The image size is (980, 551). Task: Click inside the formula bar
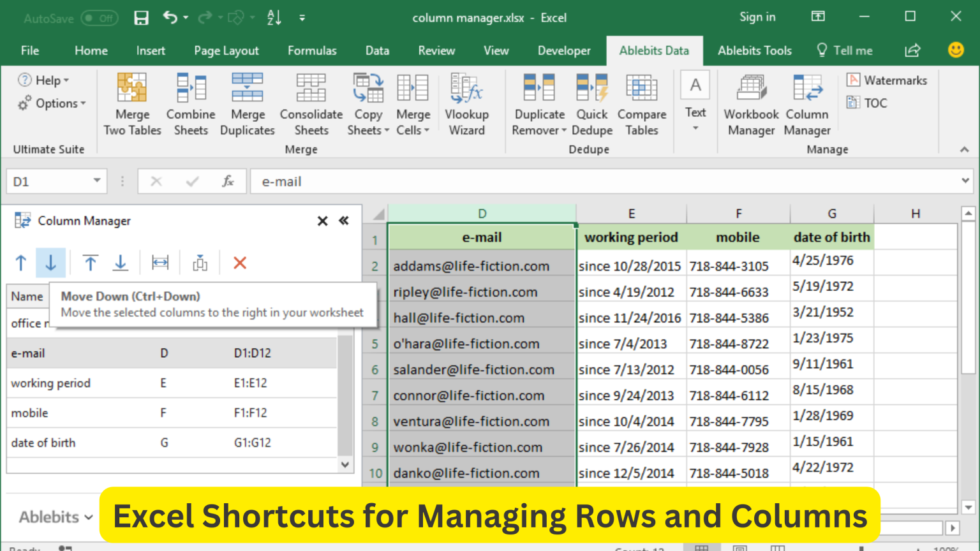coord(447,181)
